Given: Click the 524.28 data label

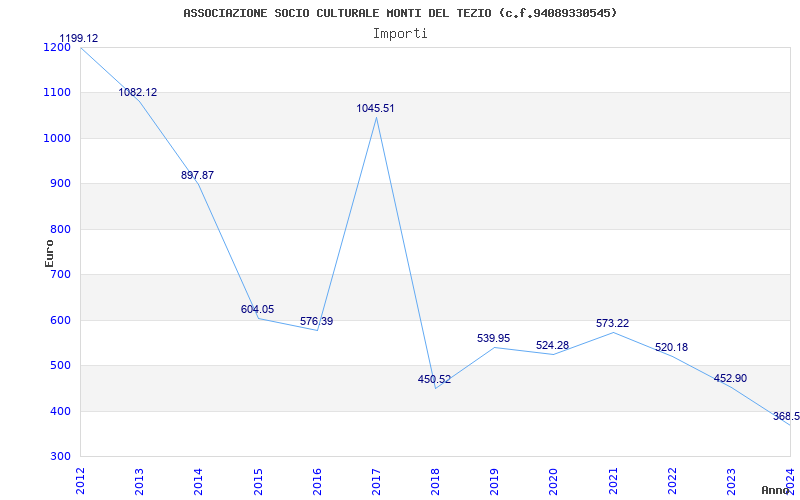Looking at the screenshot, I should (553, 345).
